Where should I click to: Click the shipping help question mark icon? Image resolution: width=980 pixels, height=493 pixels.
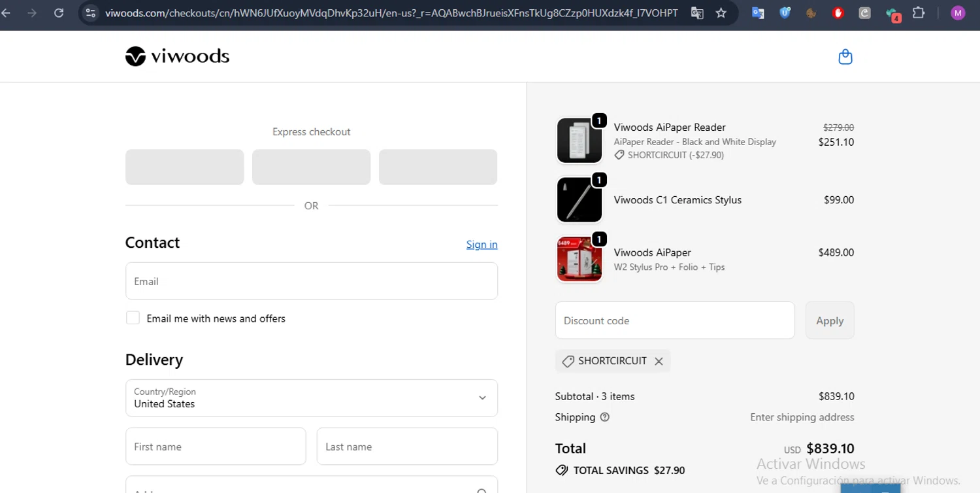point(604,417)
